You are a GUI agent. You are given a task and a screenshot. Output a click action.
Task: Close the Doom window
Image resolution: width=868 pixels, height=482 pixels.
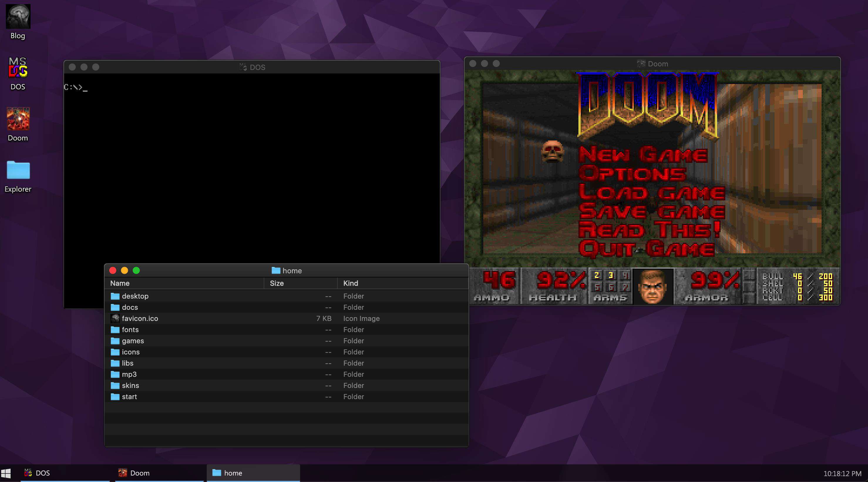tap(473, 63)
